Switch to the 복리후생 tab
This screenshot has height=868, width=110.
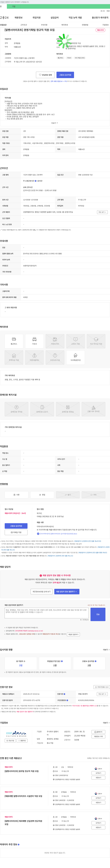pyautogui.click(x=64, y=25)
